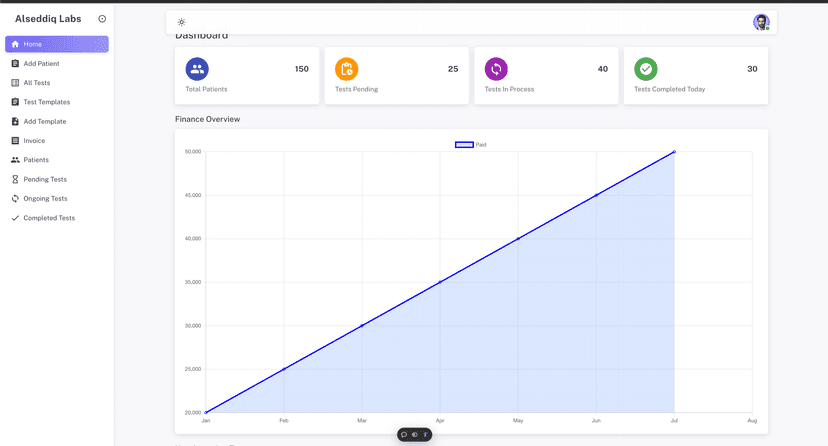Click the Finance Overview heading
Screen dimensions: 828x446
coord(208,119)
